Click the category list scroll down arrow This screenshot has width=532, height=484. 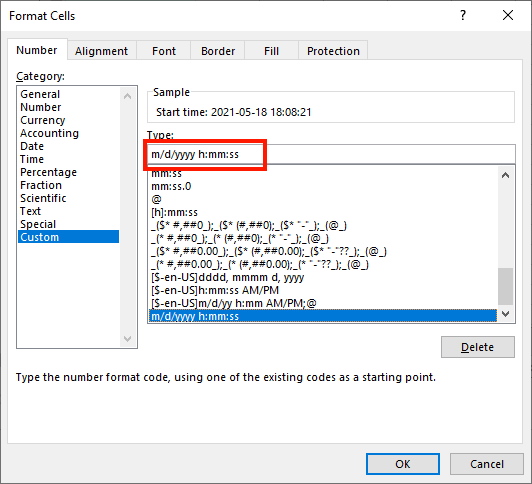(128, 338)
